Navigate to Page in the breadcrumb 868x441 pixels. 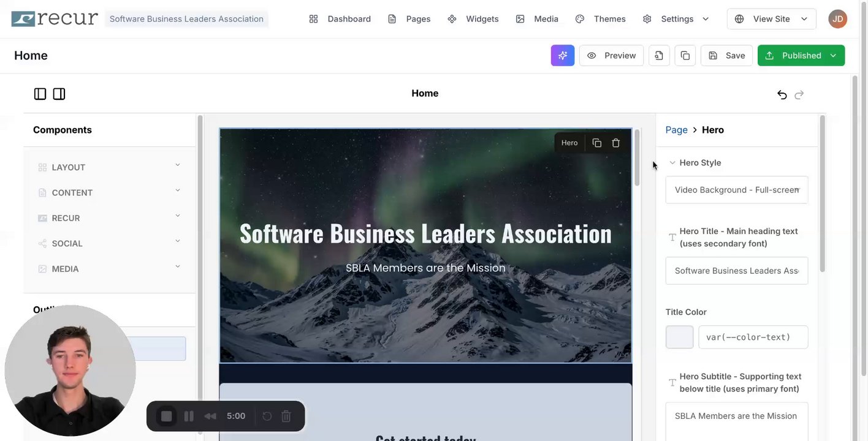pos(677,130)
